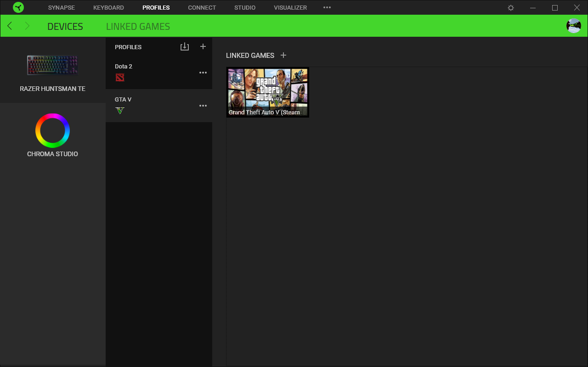The width and height of the screenshot is (588, 367).
Task: Open the Studio tab
Action: tap(245, 8)
